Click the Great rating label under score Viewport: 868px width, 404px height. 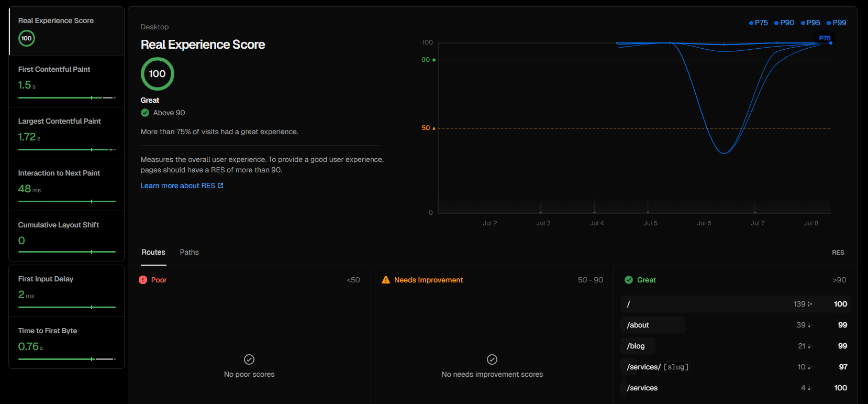150,100
